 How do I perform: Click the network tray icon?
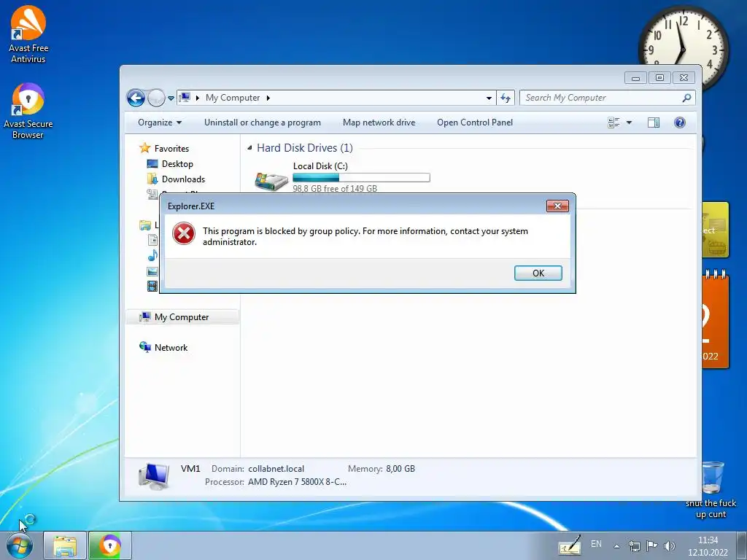[634, 546]
